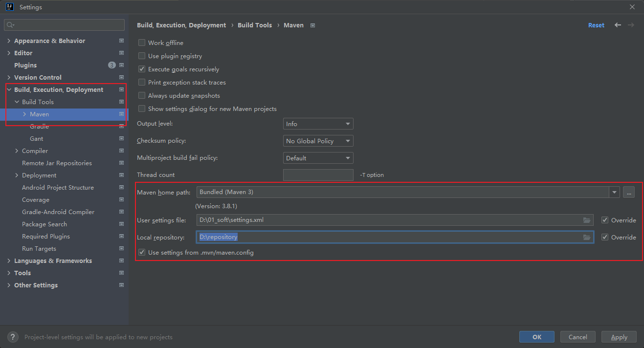Select Gradle in settings tree
The width and height of the screenshot is (644, 348).
pyautogui.click(x=39, y=127)
